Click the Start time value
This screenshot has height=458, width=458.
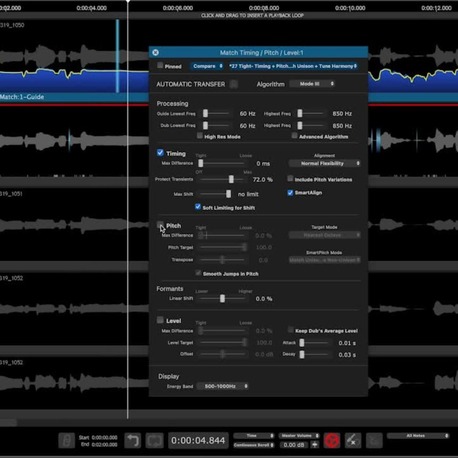[104, 437]
